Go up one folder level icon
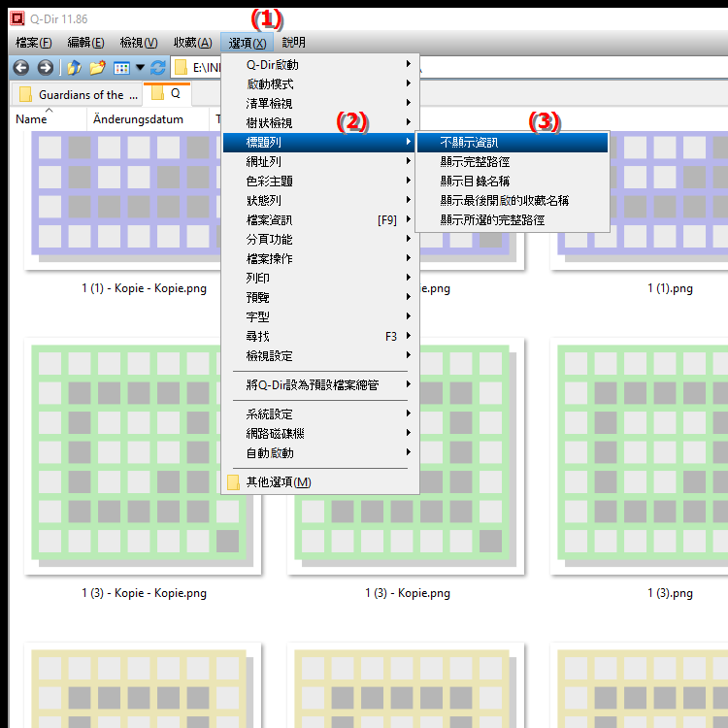Viewport: 728px width, 728px height. click(74, 68)
